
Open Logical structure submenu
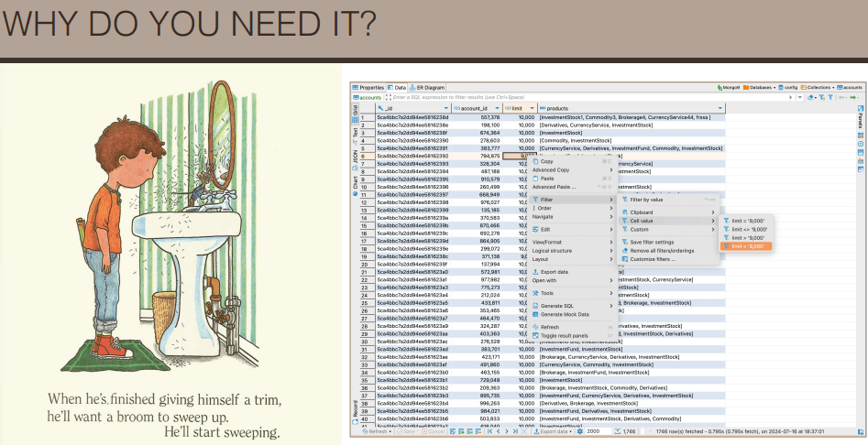click(572, 251)
